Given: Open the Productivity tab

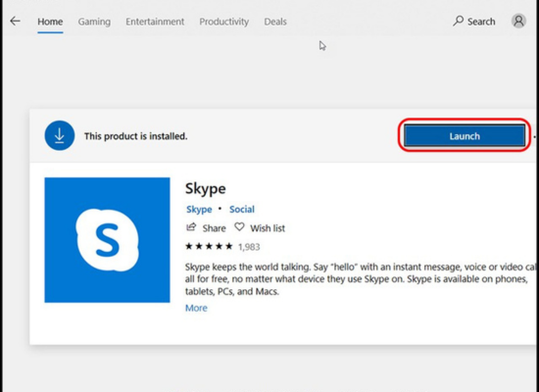Looking at the screenshot, I should [x=224, y=22].
